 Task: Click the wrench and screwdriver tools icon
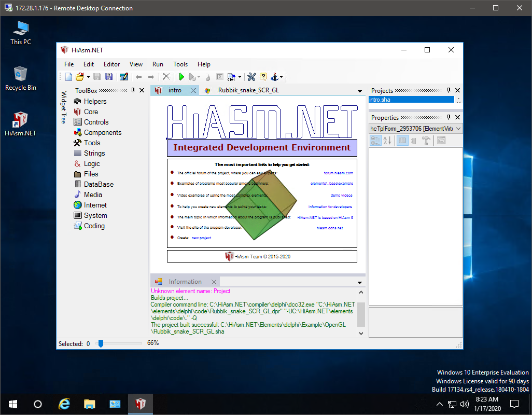(x=251, y=77)
